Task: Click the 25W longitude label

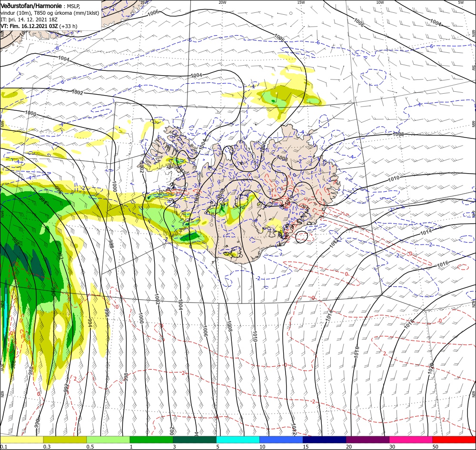Action: click(x=145, y=2)
